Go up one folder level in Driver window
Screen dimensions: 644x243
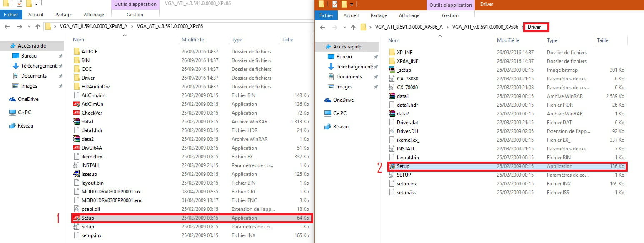(353, 28)
